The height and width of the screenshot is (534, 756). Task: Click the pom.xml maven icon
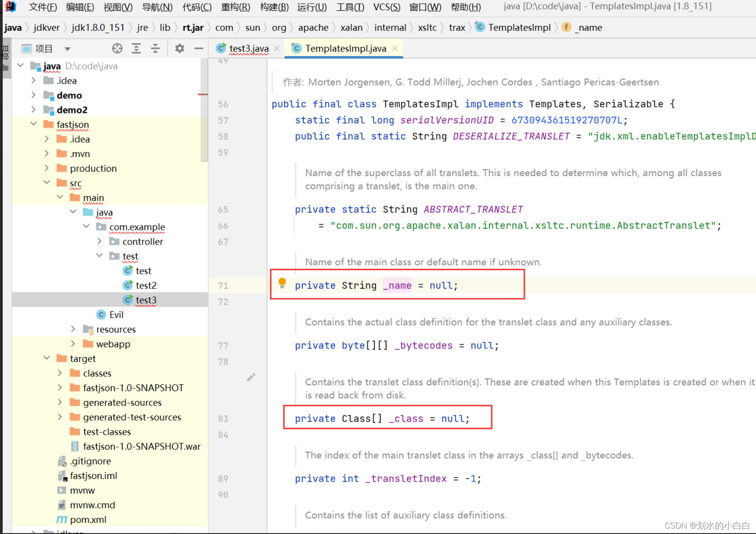(x=62, y=520)
